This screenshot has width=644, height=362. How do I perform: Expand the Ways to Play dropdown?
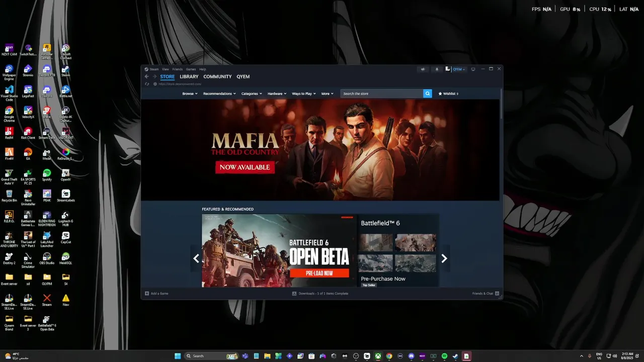[x=304, y=94]
